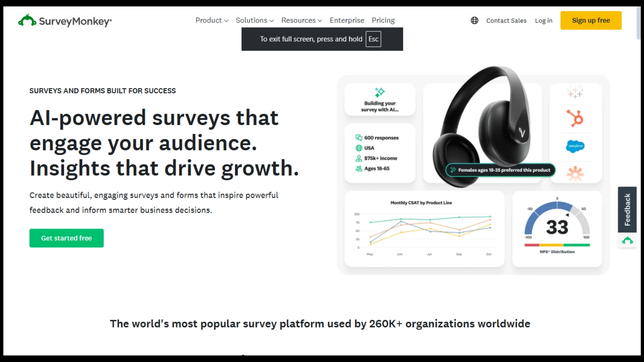Expand the Product menu

click(x=211, y=20)
